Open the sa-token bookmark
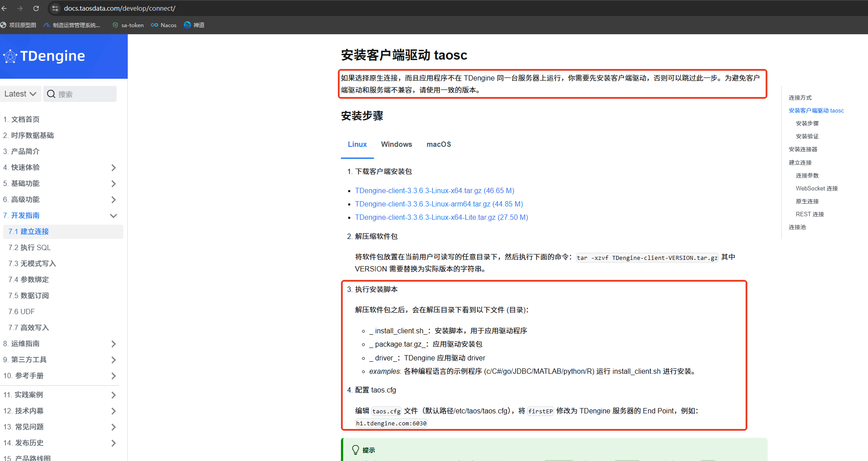The height and width of the screenshot is (461, 868). tap(128, 25)
